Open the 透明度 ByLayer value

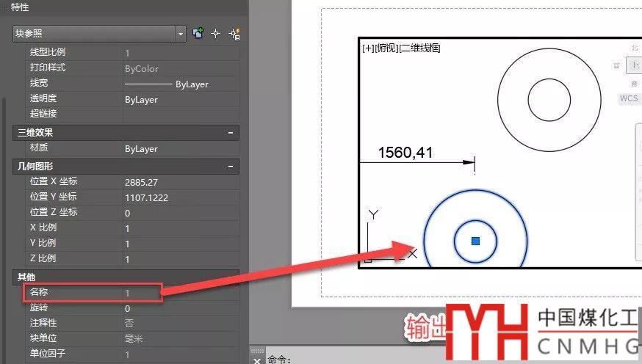(181, 99)
